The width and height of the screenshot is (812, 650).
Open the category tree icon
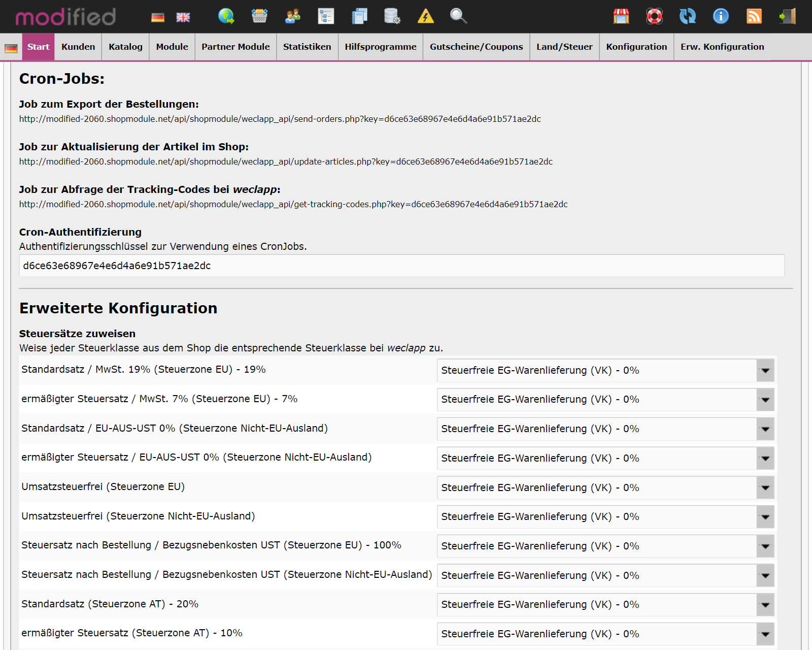(326, 16)
